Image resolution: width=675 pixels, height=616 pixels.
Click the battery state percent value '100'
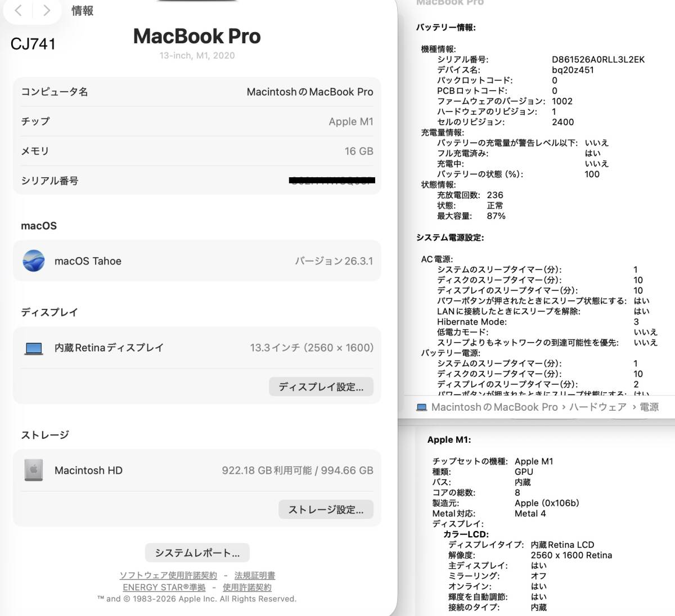[x=592, y=174]
